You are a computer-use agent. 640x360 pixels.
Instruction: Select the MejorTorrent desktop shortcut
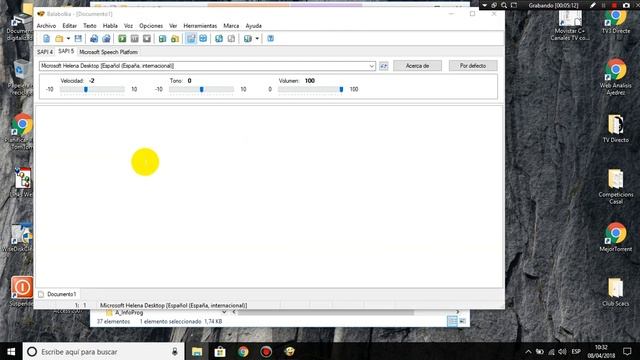click(x=616, y=237)
